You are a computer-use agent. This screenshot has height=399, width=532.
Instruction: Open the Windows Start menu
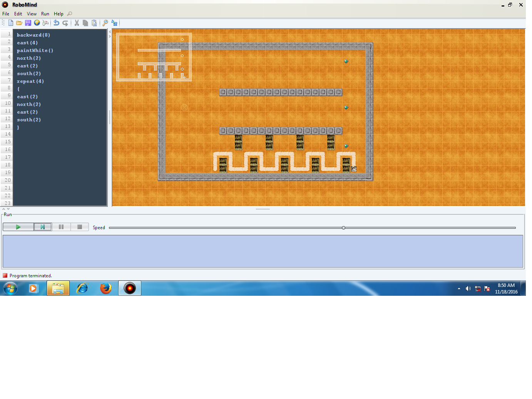coord(10,288)
